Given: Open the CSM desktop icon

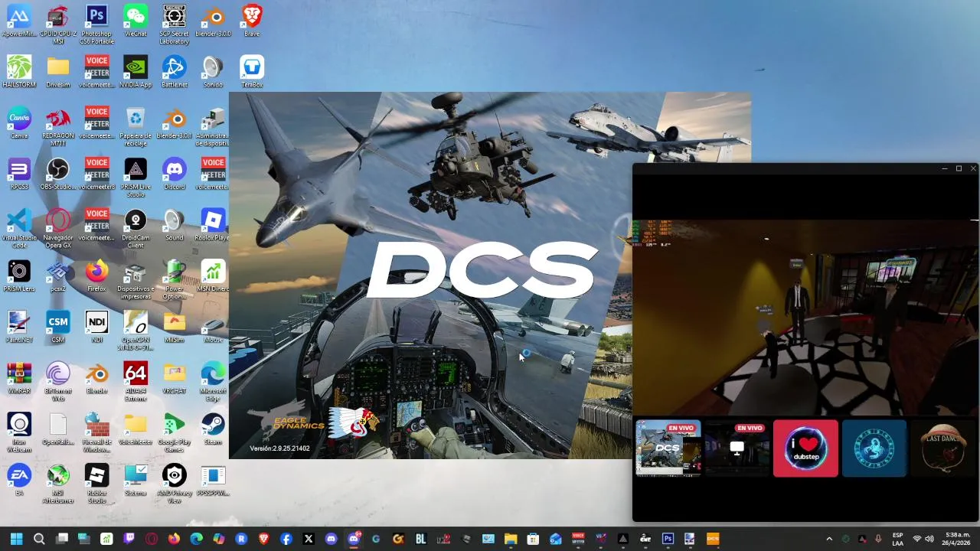Looking at the screenshot, I should pos(58,327).
